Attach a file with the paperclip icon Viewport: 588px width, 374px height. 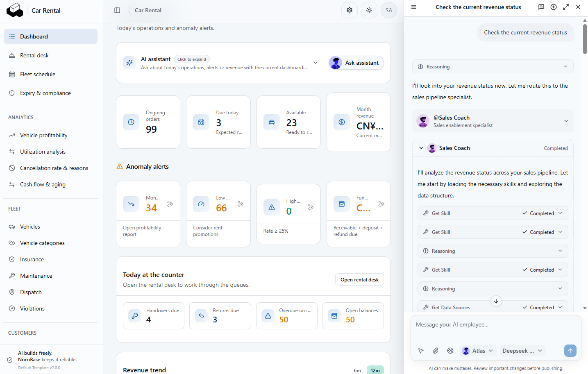point(436,351)
